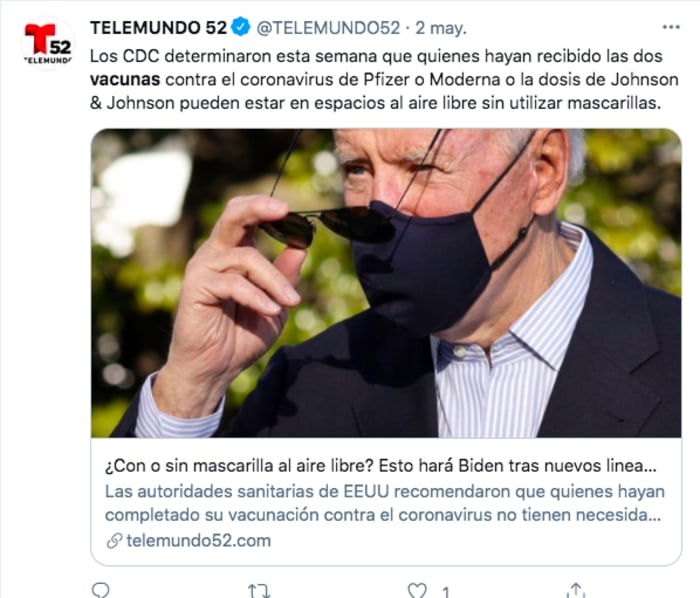Click the blue verified badge
Image resolution: width=700 pixels, height=598 pixels.
tap(241, 28)
